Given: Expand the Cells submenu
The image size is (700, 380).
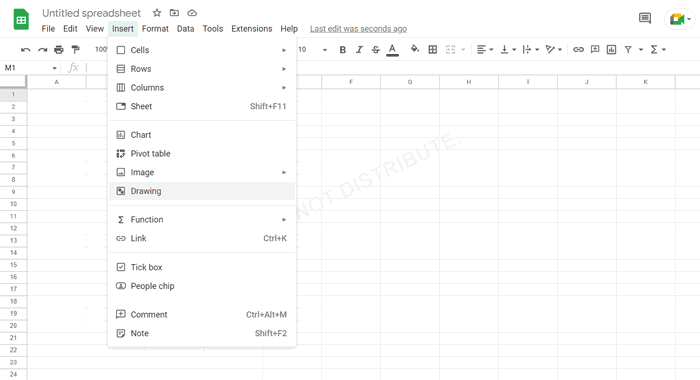Looking at the screenshot, I should tap(202, 50).
